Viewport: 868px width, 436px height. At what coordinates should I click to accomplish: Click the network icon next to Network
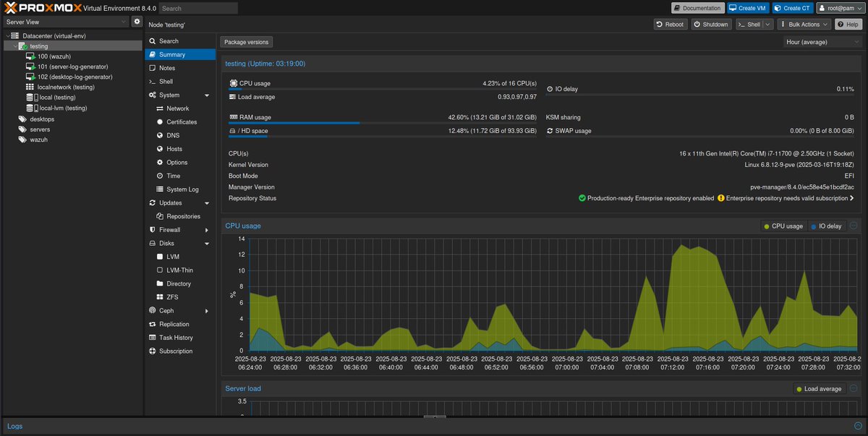pos(160,108)
